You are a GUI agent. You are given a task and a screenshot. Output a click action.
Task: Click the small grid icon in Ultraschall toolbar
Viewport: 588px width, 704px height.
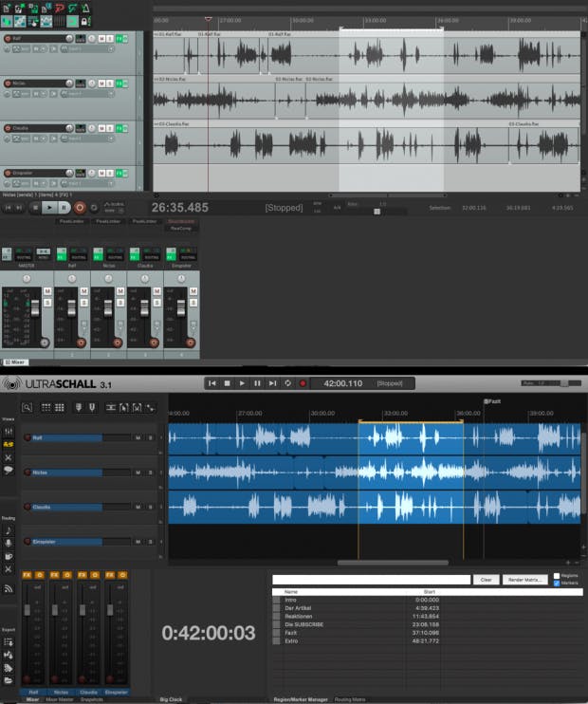[46, 407]
